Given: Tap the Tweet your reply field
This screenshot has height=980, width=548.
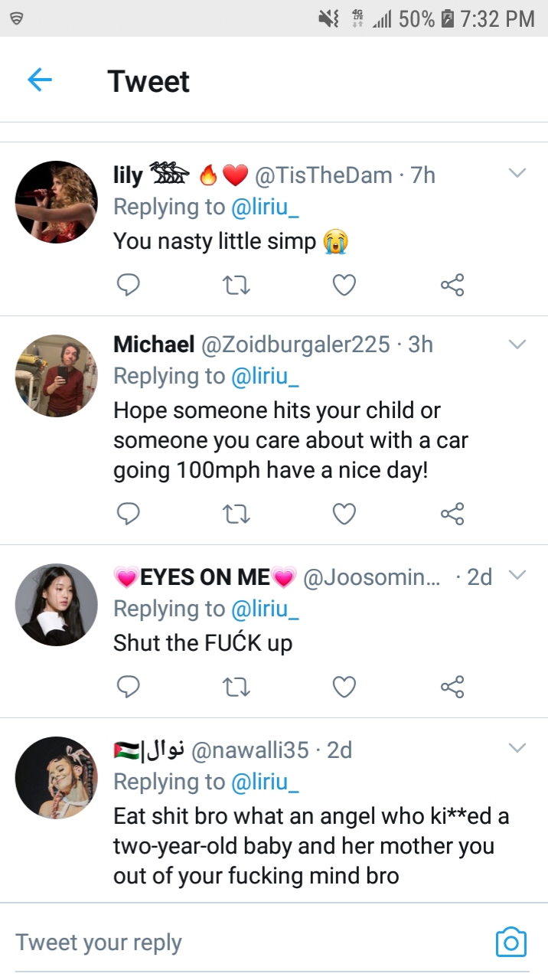Looking at the screenshot, I should [x=230, y=942].
